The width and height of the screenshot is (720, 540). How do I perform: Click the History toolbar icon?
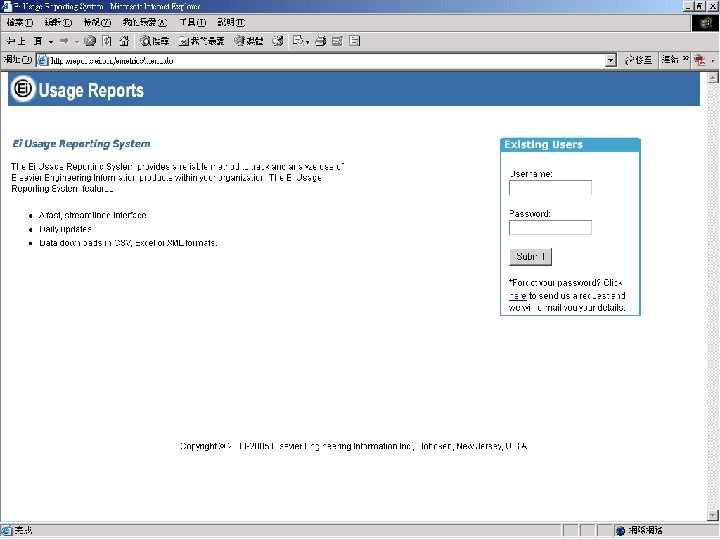tap(277, 41)
